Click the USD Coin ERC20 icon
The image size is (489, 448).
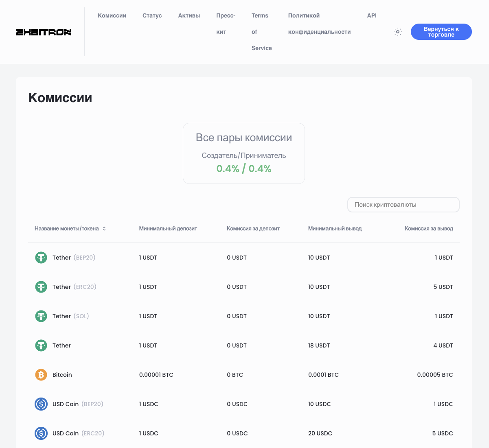41,433
